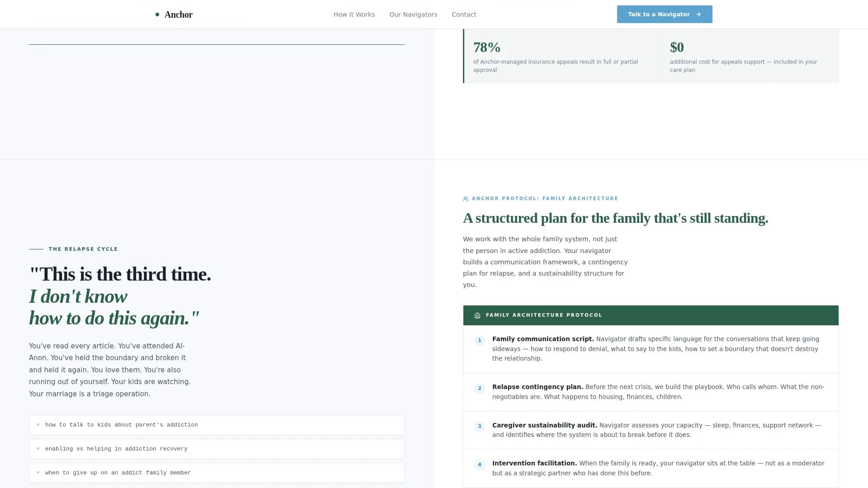Screen dimensions: 868x488
Task: Click the Anchor logo dot
Action: click(157, 14)
